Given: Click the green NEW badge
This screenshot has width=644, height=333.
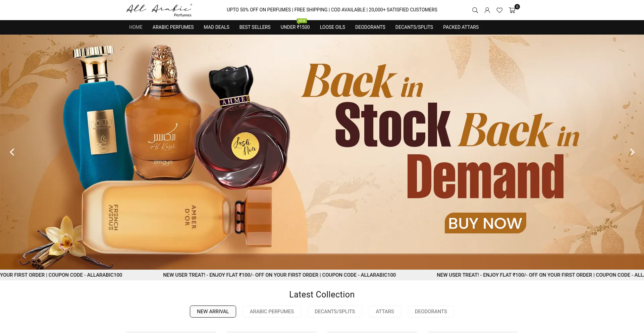Looking at the screenshot, I should pos(302,21).
